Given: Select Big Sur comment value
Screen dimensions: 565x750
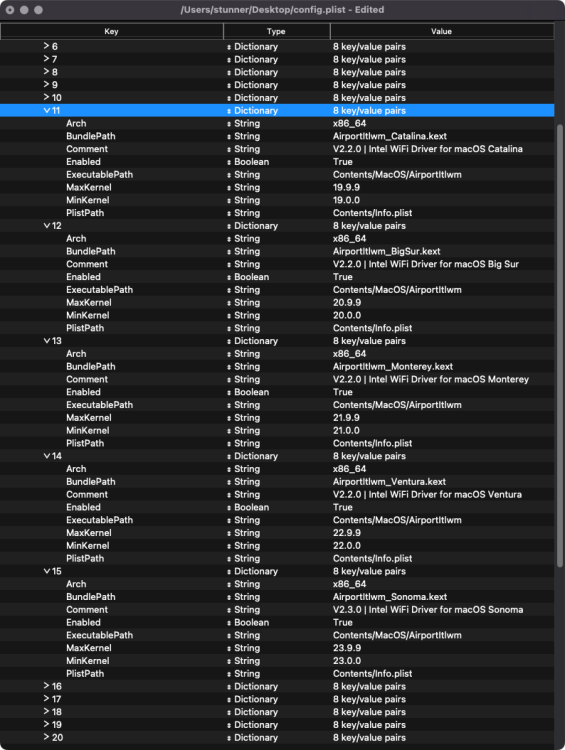Looking at the screenshot, I should point(426,264).
